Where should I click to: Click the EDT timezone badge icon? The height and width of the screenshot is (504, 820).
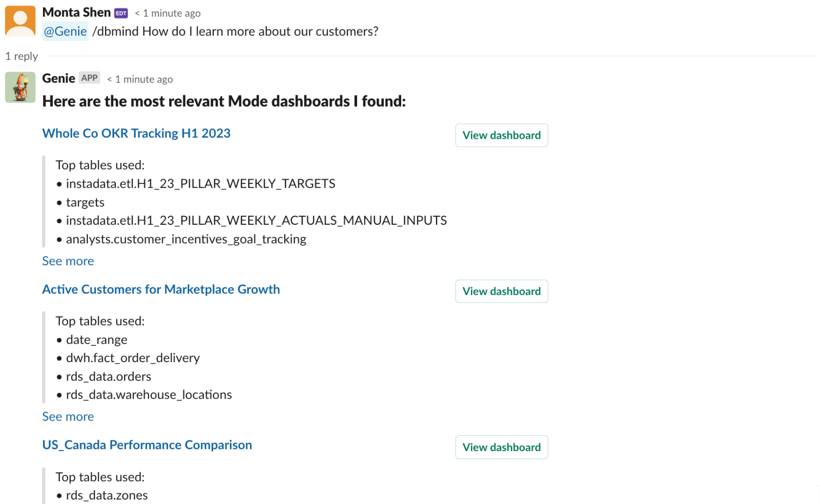(121, 13)
